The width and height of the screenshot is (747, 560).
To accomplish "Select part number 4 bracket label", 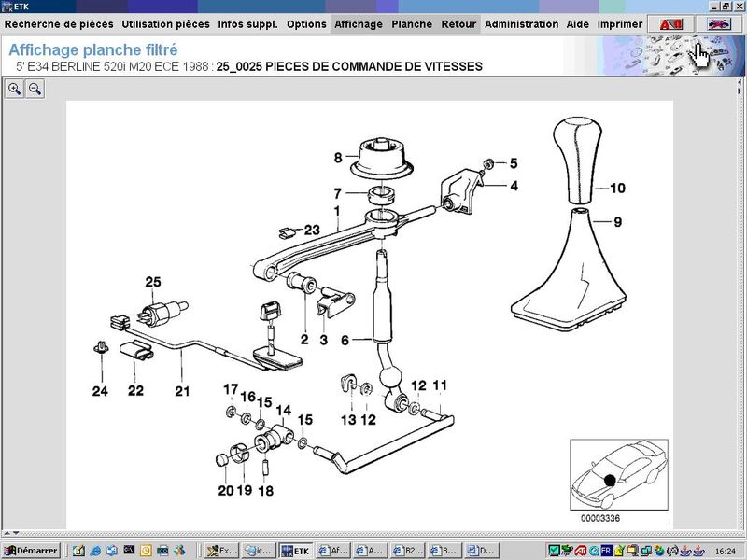I will click(514, 186).
